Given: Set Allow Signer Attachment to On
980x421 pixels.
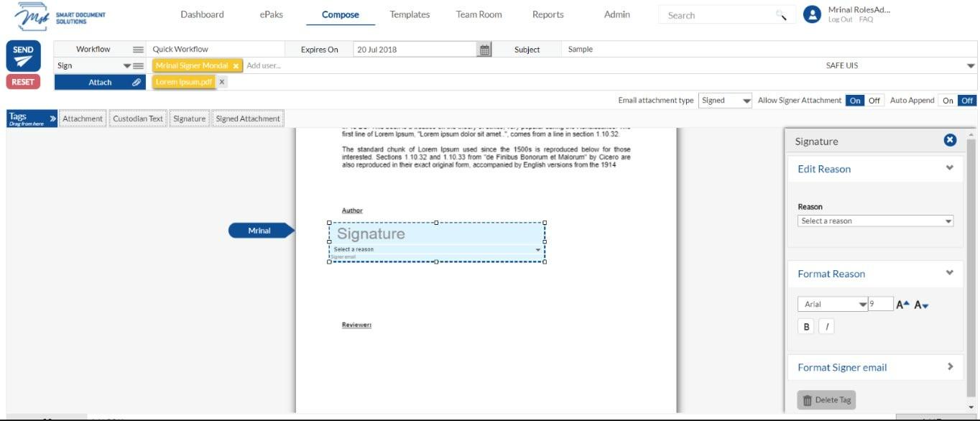Looking at the screenshot, I should pos(855,101).
